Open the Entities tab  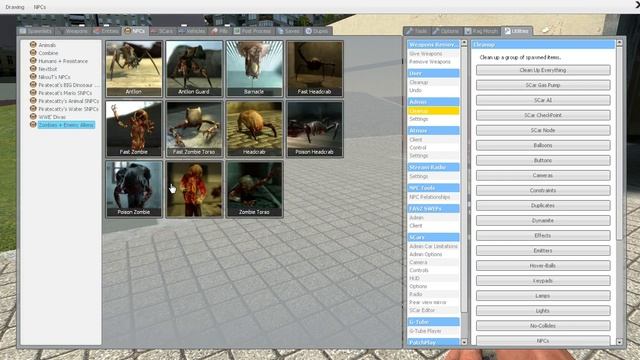click(x=106, y=31)
